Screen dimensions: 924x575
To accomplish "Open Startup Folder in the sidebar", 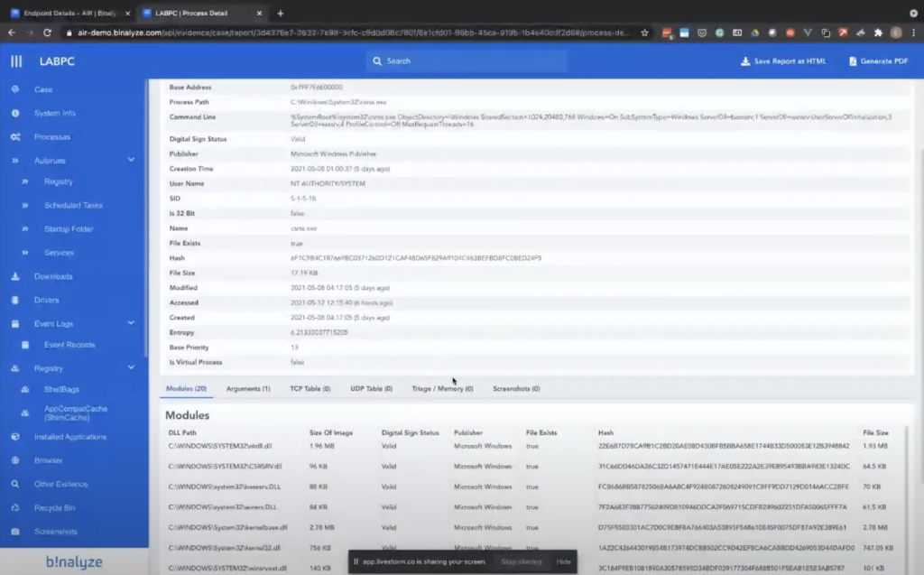I will (x=69, y=228).
